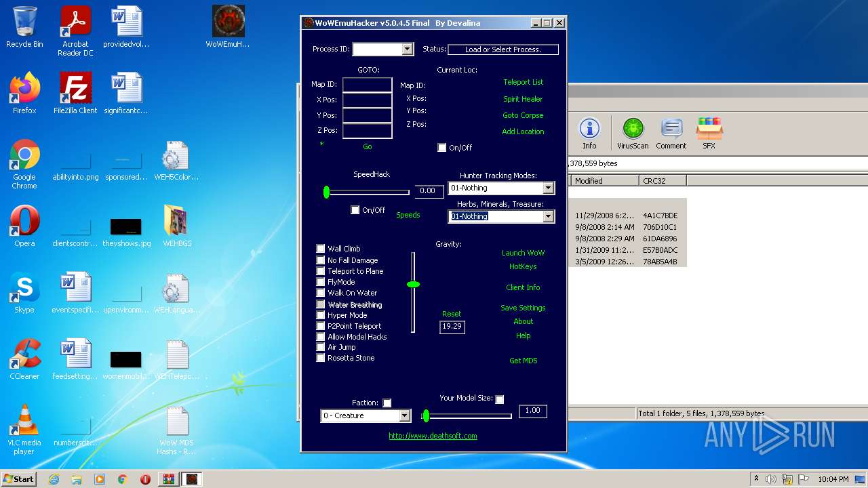This screenshot has width=868, height=488.
Task: Click the GOTO Map ID input field
Action: (x=367, y=85)
